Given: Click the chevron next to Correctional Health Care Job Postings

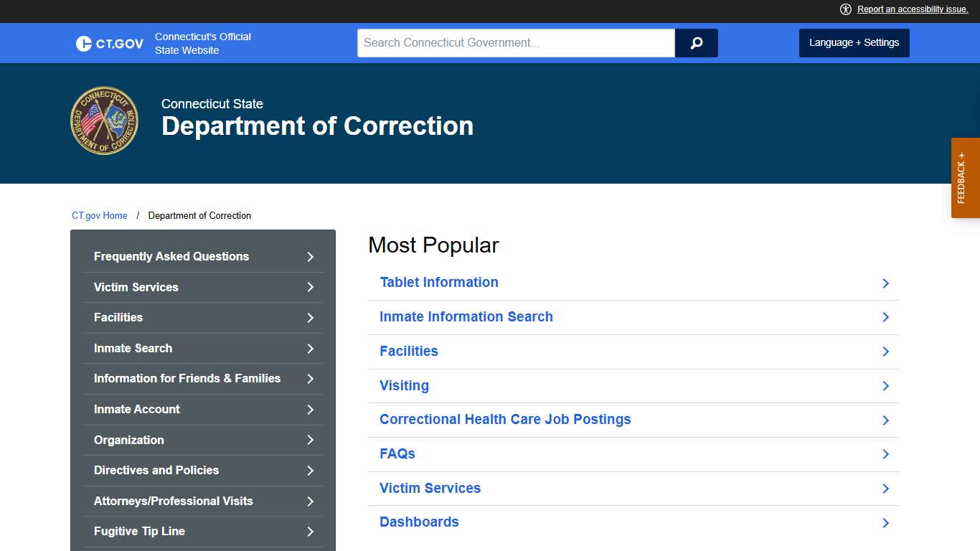Looking at the screenshot, I should coord(885,420).
